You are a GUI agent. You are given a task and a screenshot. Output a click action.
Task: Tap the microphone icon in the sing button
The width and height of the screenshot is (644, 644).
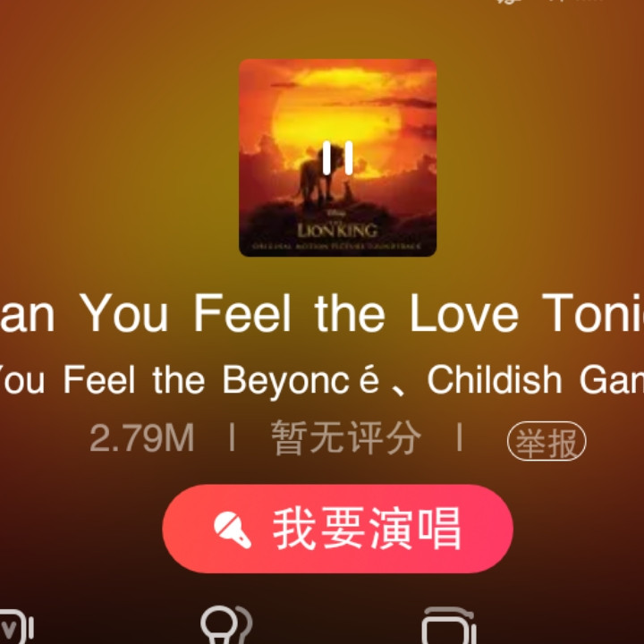click(232, 530)
